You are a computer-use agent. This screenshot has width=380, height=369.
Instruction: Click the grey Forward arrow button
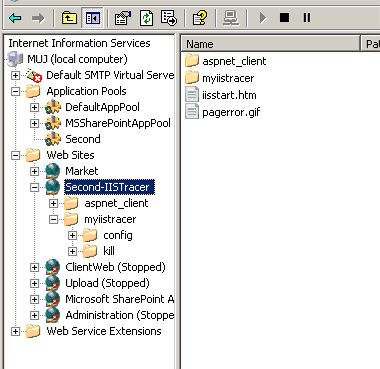tap(38, 18)
